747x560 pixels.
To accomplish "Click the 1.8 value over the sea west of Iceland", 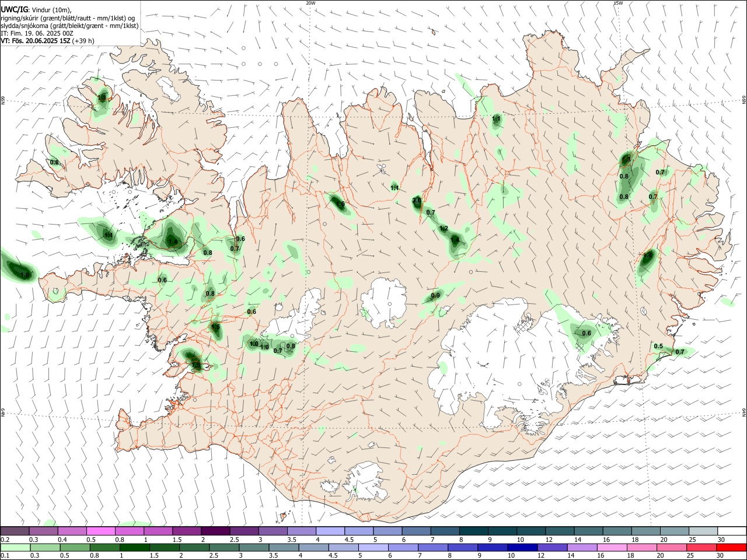I will (x=25, y=274).
